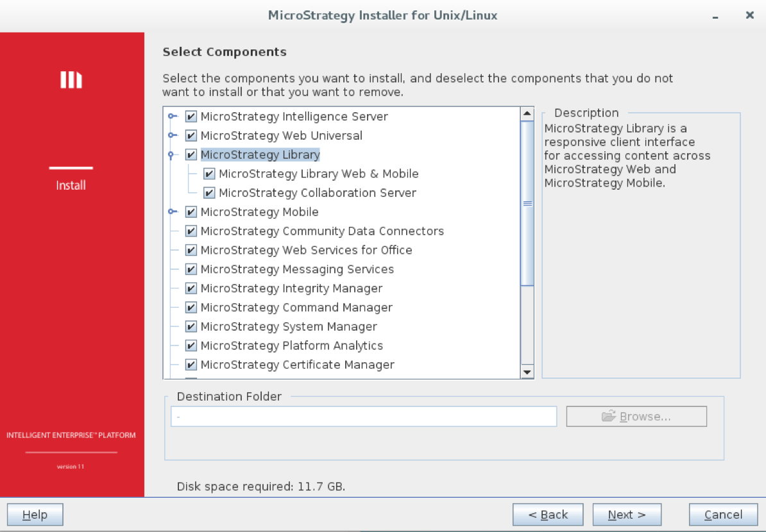This screenshot has width=766, height=532.
Task: Click the Destination Folder text field
Action: pos(363,417)
